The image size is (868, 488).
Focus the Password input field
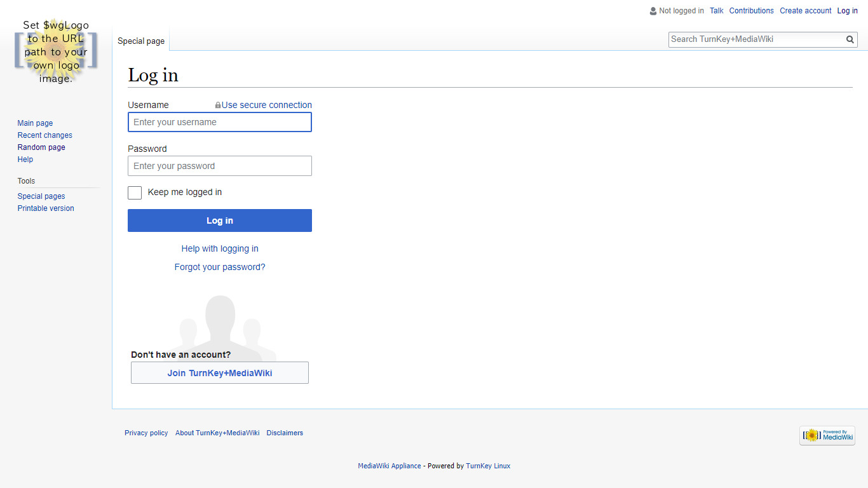pos(220,166)
